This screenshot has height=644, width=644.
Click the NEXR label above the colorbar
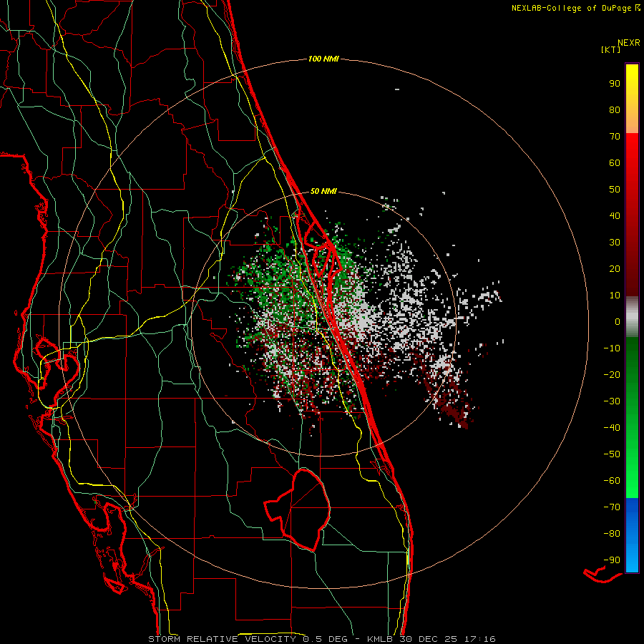click(629, 43)
